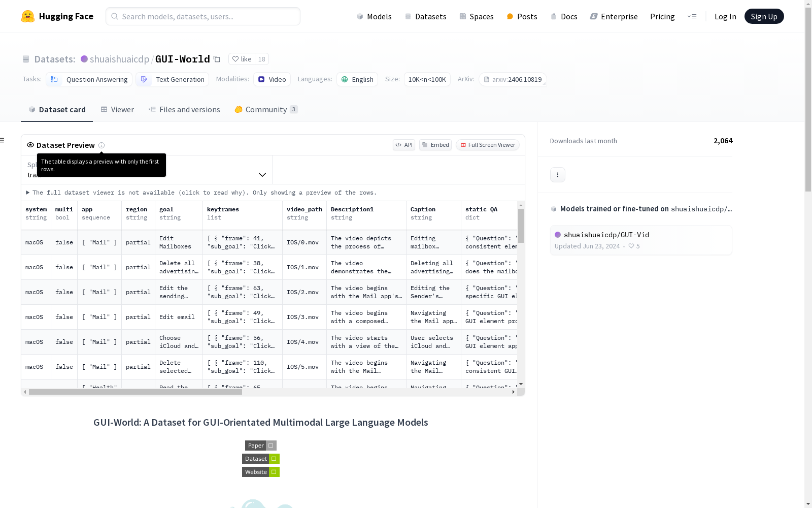This screenshot has height=508, width=812.
Task: Click the Question Answering task tag
Action: (x=89, y=79)
